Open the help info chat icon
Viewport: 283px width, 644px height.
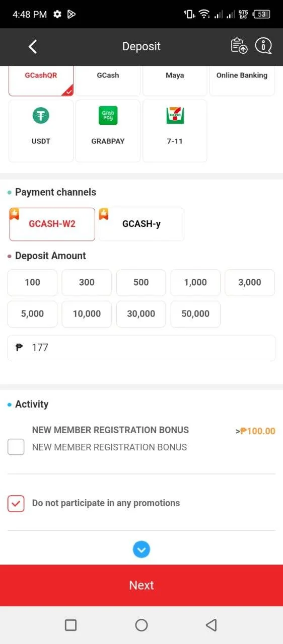tap(263, 46)
